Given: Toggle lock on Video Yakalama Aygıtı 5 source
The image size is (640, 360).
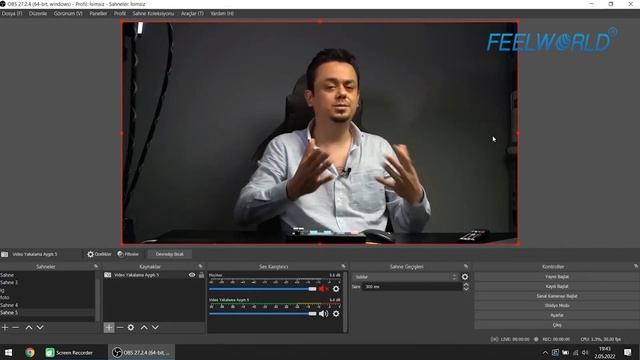Looking at the screenshot, I should click(x=201, y=275).
